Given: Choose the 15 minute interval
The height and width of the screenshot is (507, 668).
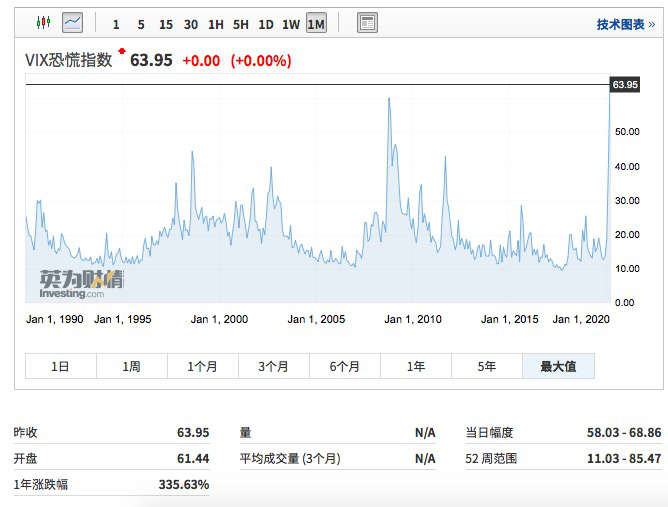Looking at the screenshot, I should pos(165,24).
